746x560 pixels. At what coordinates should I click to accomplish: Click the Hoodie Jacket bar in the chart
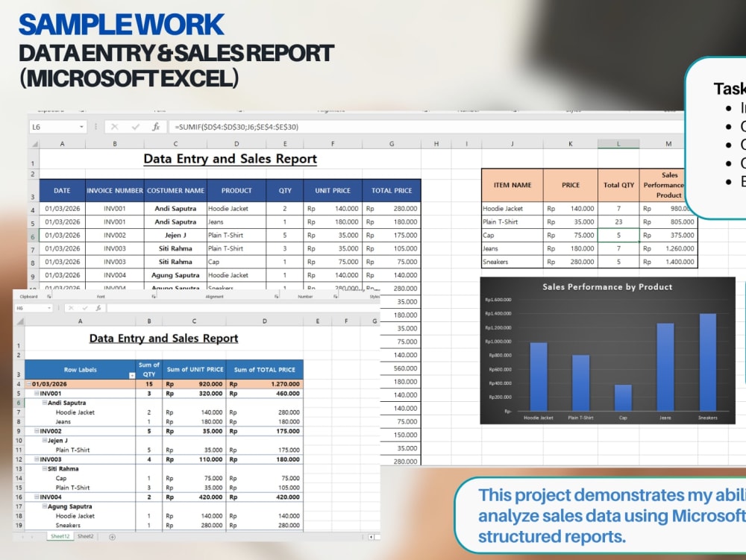[x=539, y=377]
